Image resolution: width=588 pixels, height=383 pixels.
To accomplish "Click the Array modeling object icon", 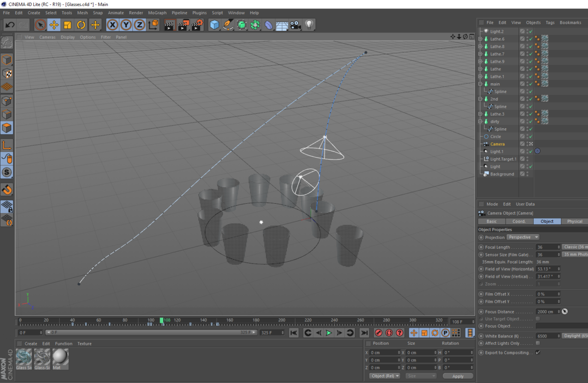I will pos(255,24).
